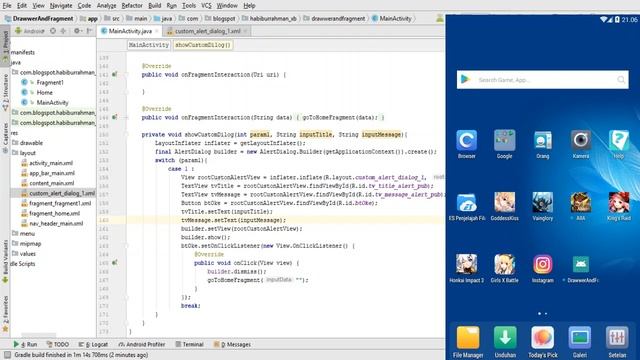640x360 pixels.
Task: Select fragment_home.xml layout file
Action: pyautogui.click(x=54, y=213)
